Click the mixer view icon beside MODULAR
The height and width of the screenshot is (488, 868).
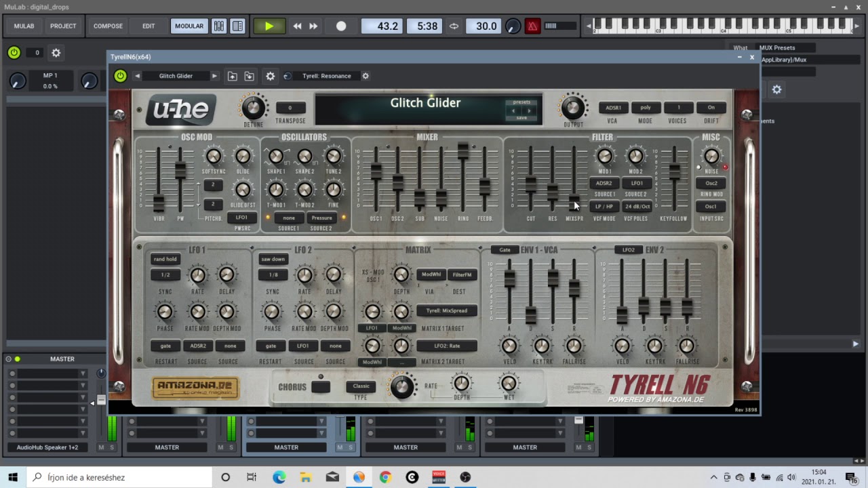[x=218, y=26]
